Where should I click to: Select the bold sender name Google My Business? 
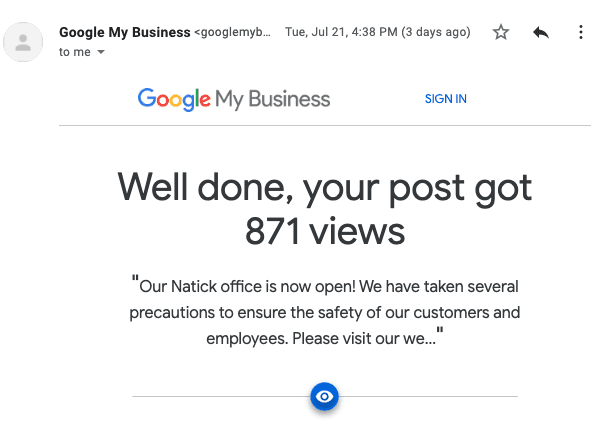pos(125,32)
